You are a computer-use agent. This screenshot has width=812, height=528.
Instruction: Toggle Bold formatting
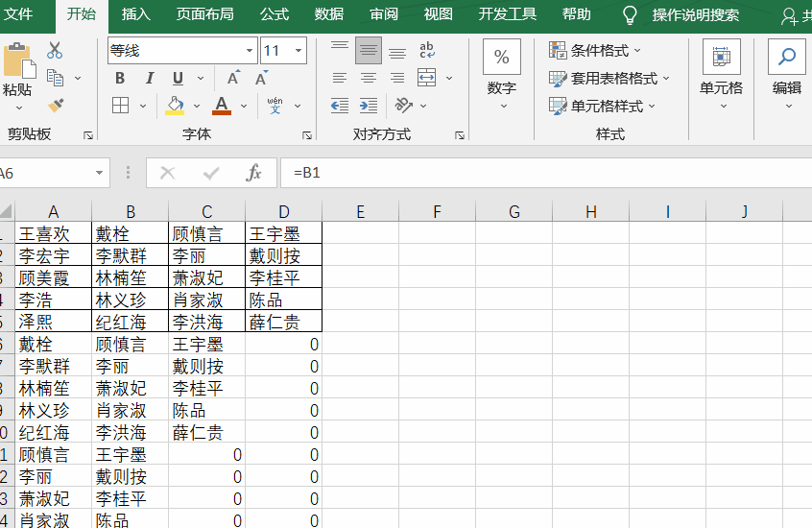120,79
